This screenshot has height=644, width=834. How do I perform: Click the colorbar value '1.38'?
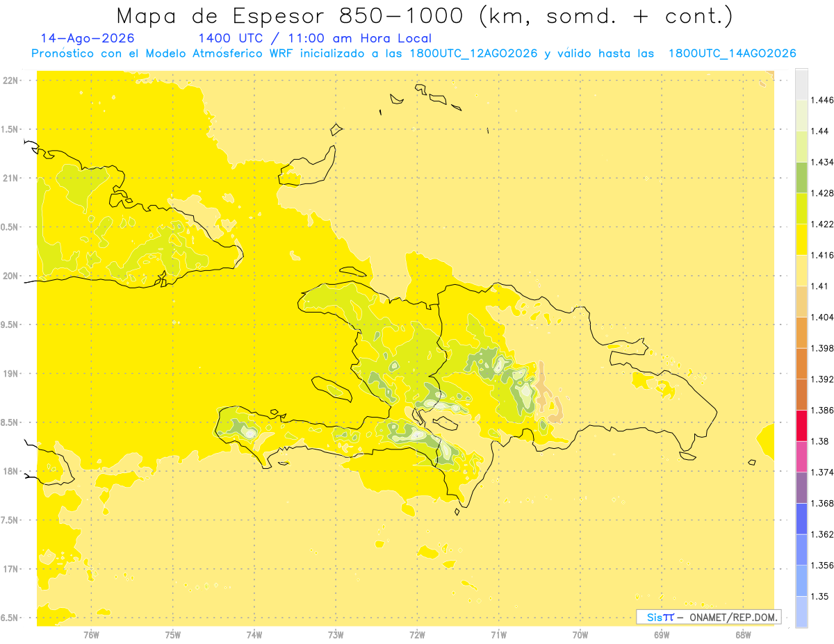pyautogui.click(x=820, y=441)
